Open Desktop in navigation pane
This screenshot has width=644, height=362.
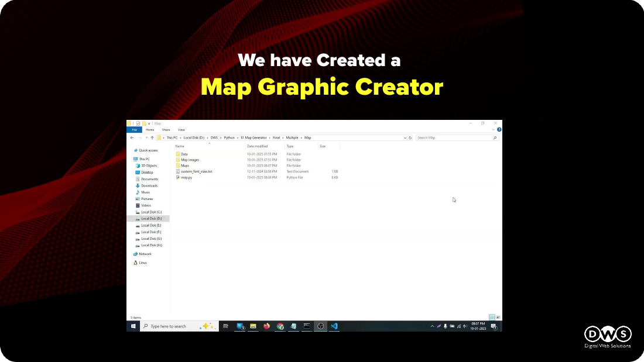click(x=144, y=173)
